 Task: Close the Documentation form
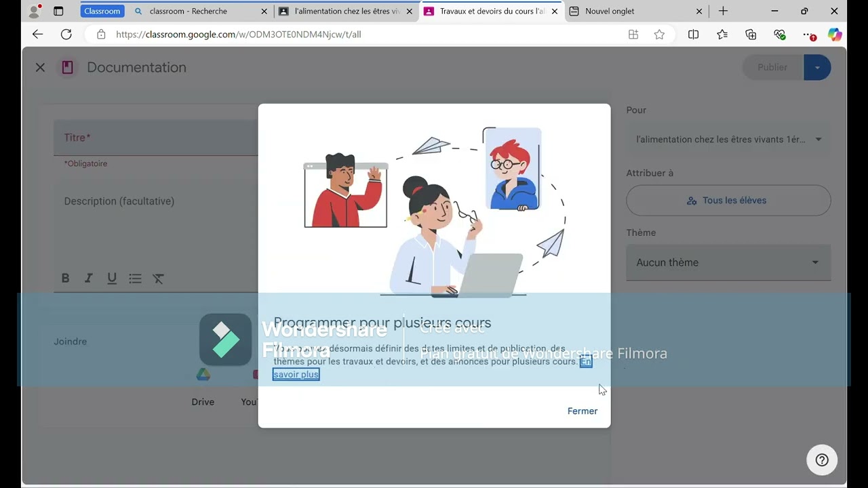pyautogui.click(x=40, y=67)
